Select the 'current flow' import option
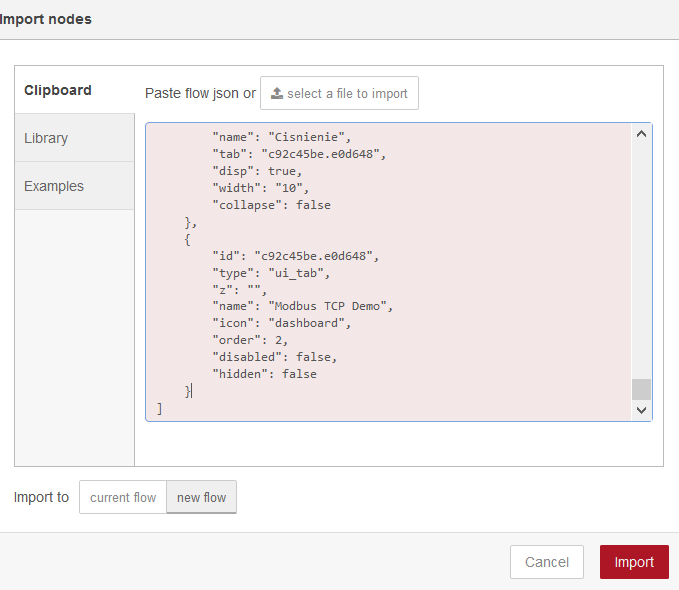 click(123, 497)
